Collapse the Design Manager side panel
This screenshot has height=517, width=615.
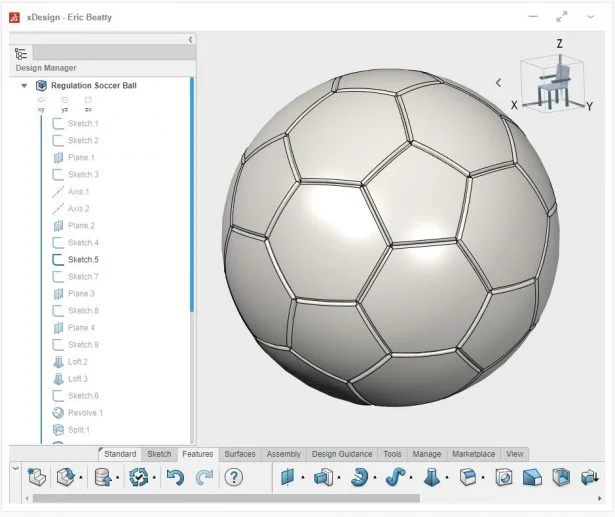click(x=190, y=39)
